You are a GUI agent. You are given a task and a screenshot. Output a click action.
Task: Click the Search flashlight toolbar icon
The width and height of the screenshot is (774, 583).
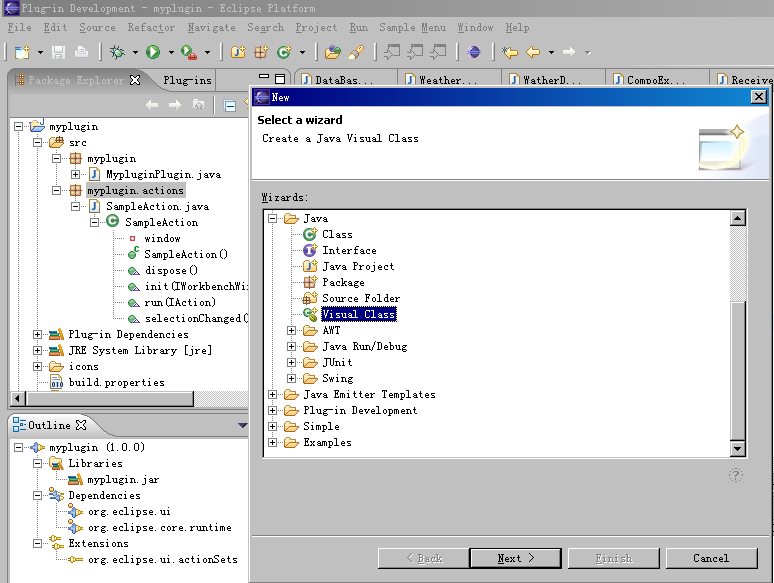pos(356,52)
